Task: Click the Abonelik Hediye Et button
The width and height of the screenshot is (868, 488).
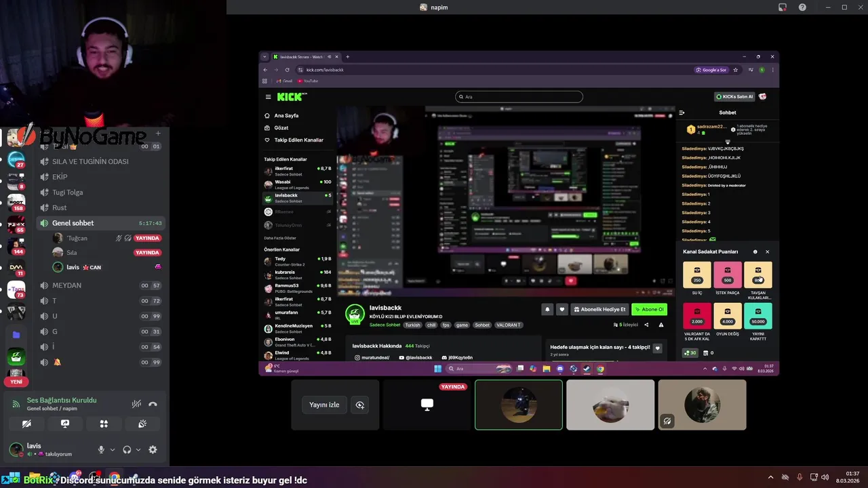Action: tap(599, 309)
